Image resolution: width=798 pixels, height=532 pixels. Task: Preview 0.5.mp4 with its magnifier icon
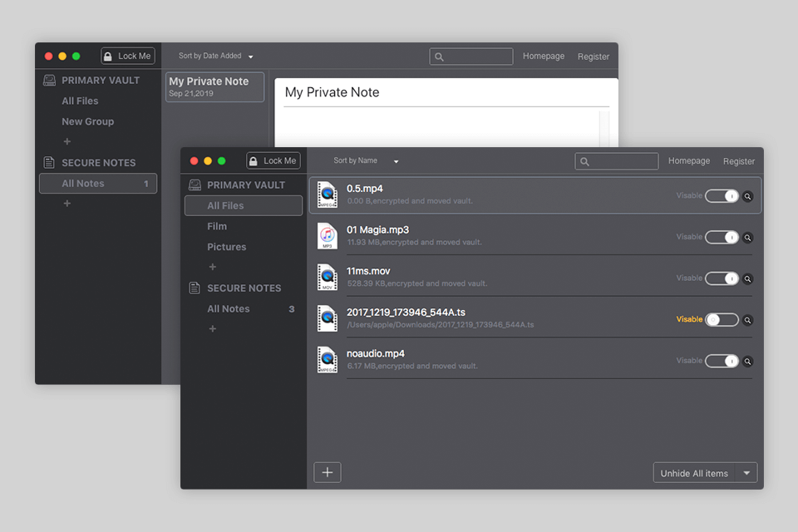[x=747, y=196]
